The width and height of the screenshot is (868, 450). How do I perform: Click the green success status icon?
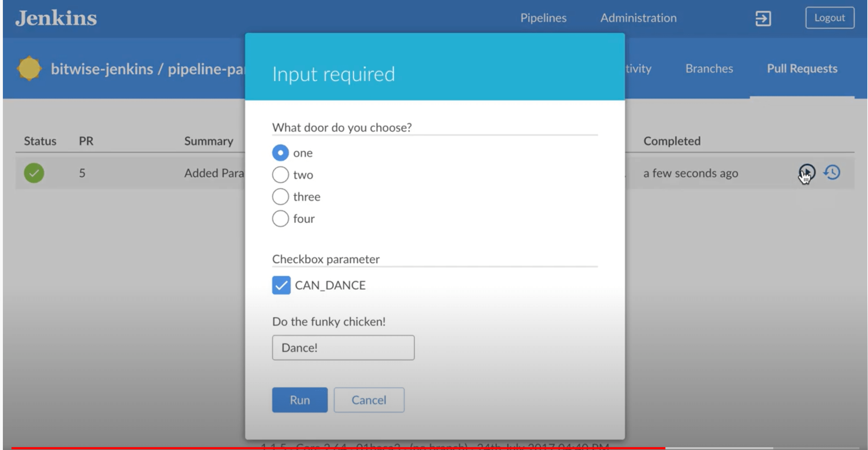click(34, 173)
